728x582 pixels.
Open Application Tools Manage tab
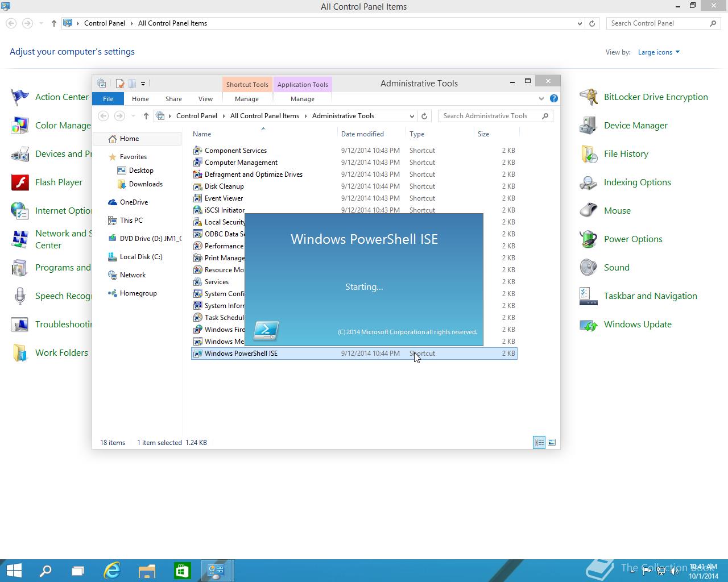pos(303,99)
